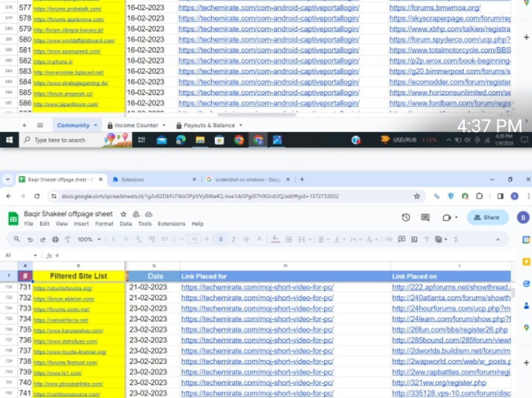Expand Payouts & Balance tab dropdown arrow
This screenshot has width=532, height=398.
click(x=240, y=125)
